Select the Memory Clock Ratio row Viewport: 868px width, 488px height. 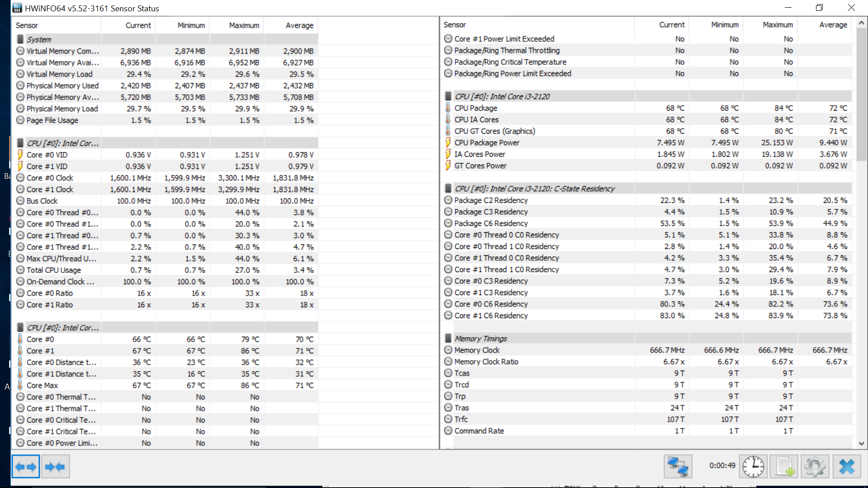[x=646, y=361]
